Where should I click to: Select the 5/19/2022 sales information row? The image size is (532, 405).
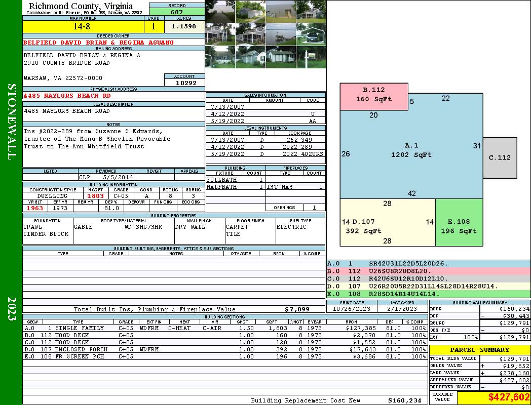(x=265, y=120)
